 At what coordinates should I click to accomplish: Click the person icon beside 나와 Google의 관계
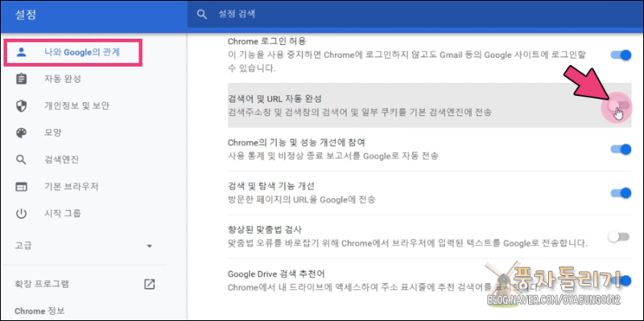click(21, 52)
